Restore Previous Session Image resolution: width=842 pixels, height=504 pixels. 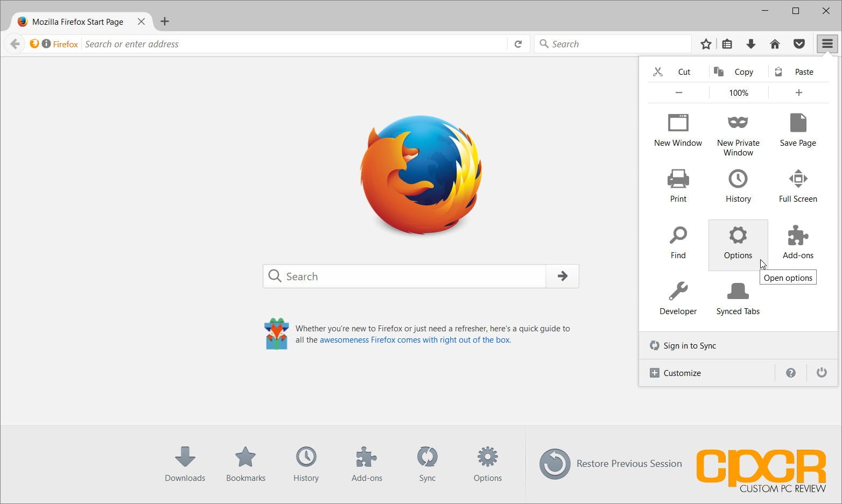pos(611,464)
